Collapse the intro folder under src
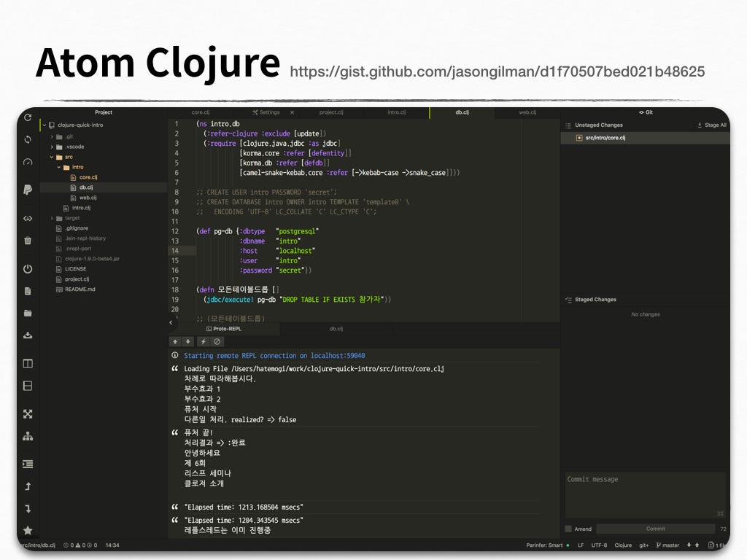Image resolution: width=747 pixels, height=560 pixels. [x=59, y=167]
